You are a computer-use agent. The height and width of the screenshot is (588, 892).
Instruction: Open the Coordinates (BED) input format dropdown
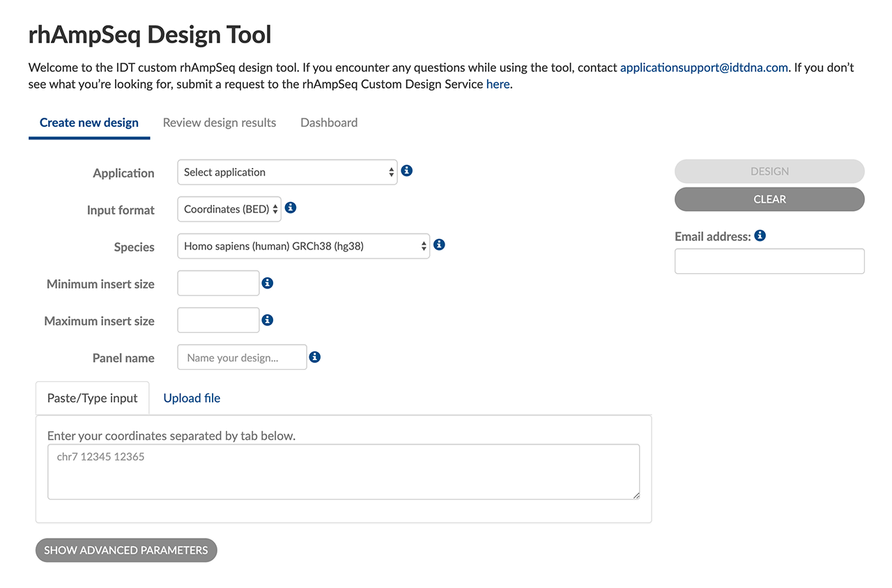[229, 209]
